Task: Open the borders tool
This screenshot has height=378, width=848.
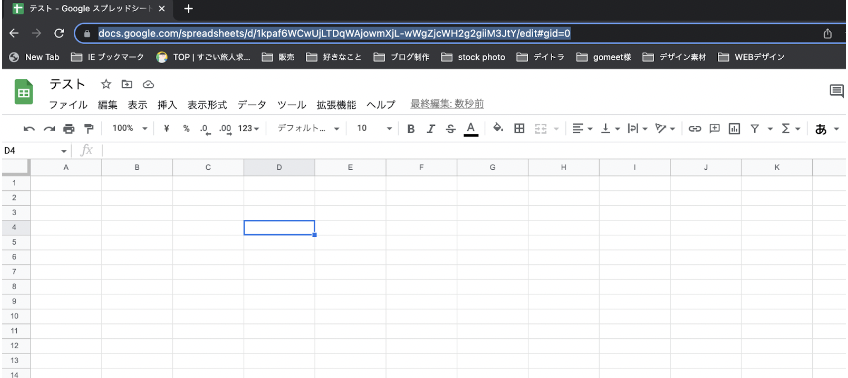Action: pos(519,128)
